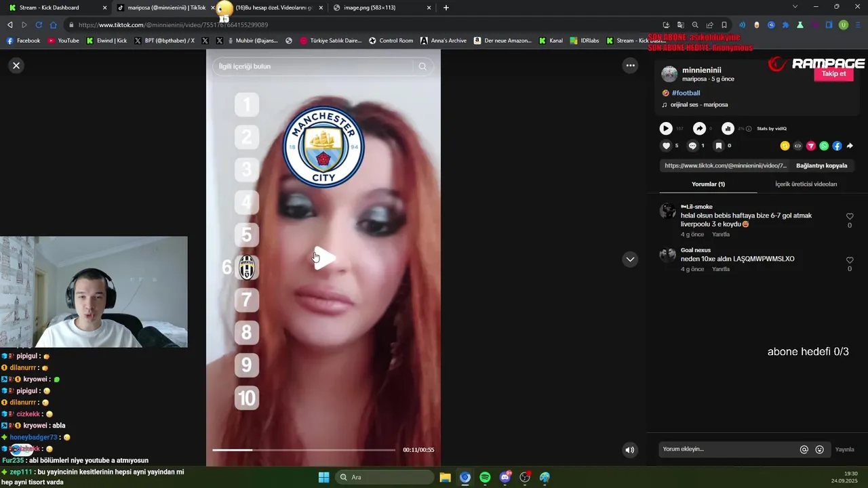
Task: Switch to the image.png browser tab
Action: click(x=382, y=7)
